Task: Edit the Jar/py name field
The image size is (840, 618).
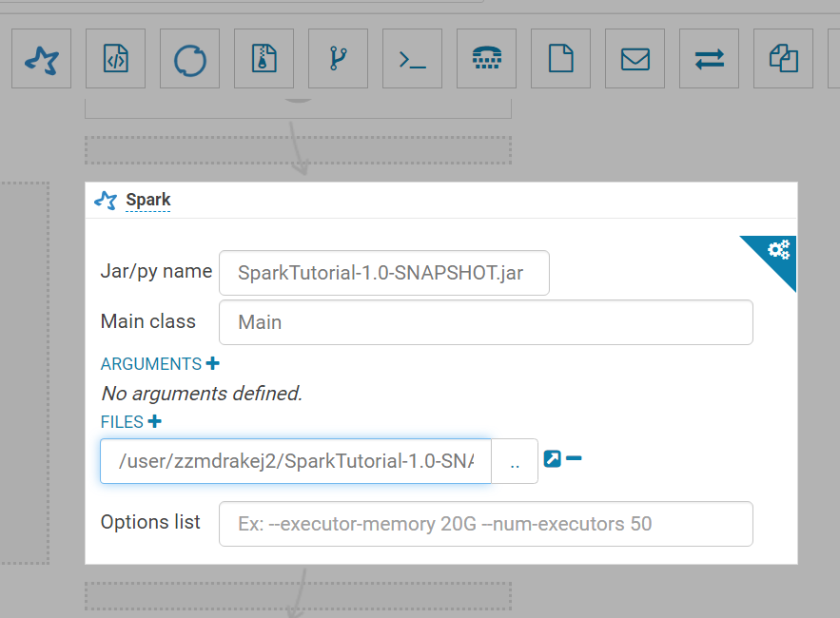Action: [384, 273]
